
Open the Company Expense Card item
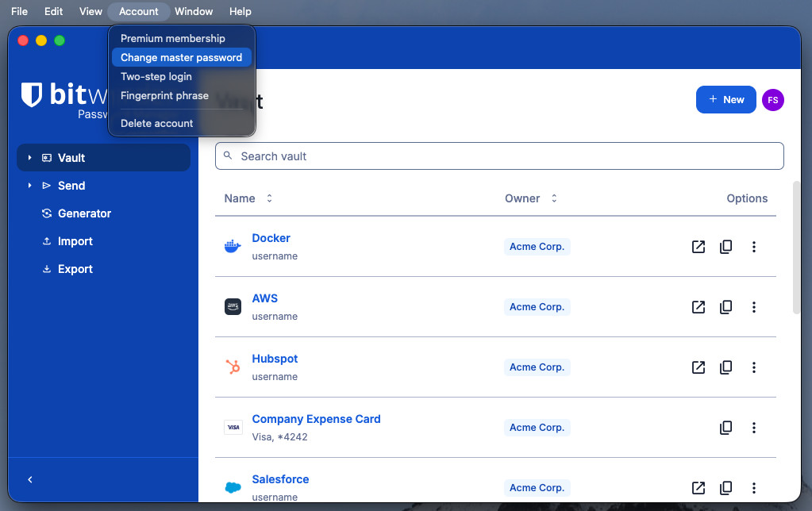pyautogui.click(x=316, y=419)
